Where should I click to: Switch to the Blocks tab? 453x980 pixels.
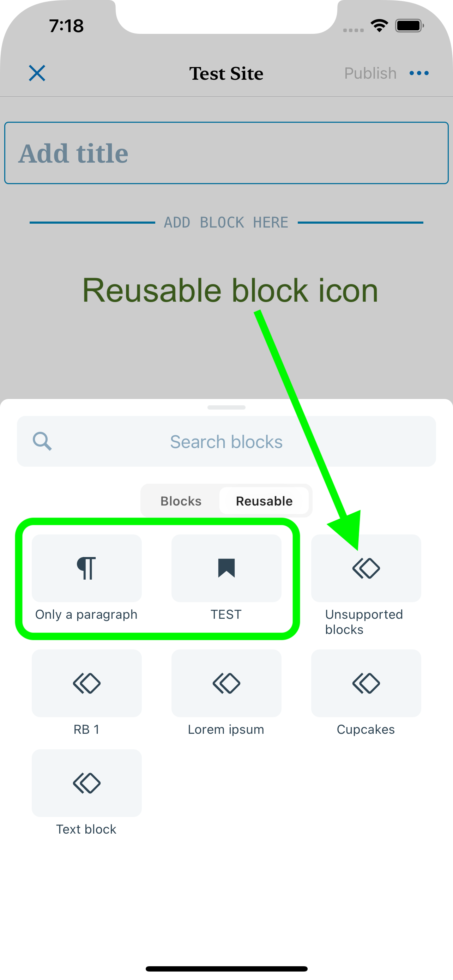tap(181, 501)
